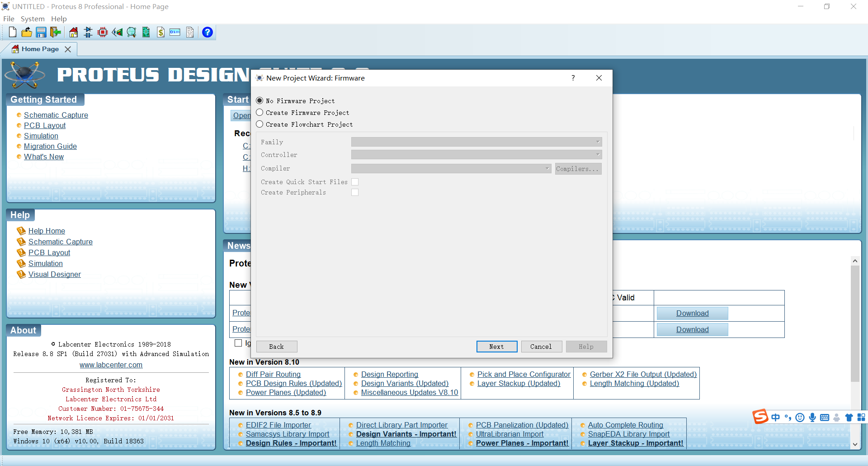Click the IME microphone voice input icon
The height and width of the screenshot is (466, 868).
(812, 417)
